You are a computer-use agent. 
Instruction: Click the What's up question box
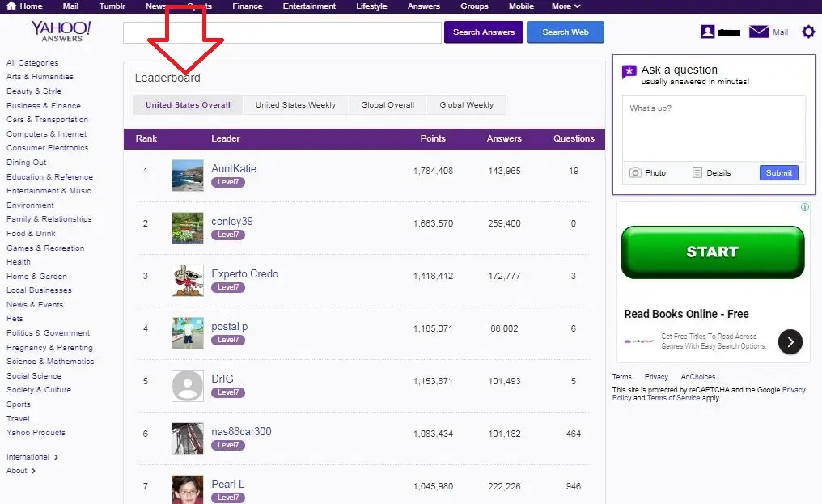point(714,129)
